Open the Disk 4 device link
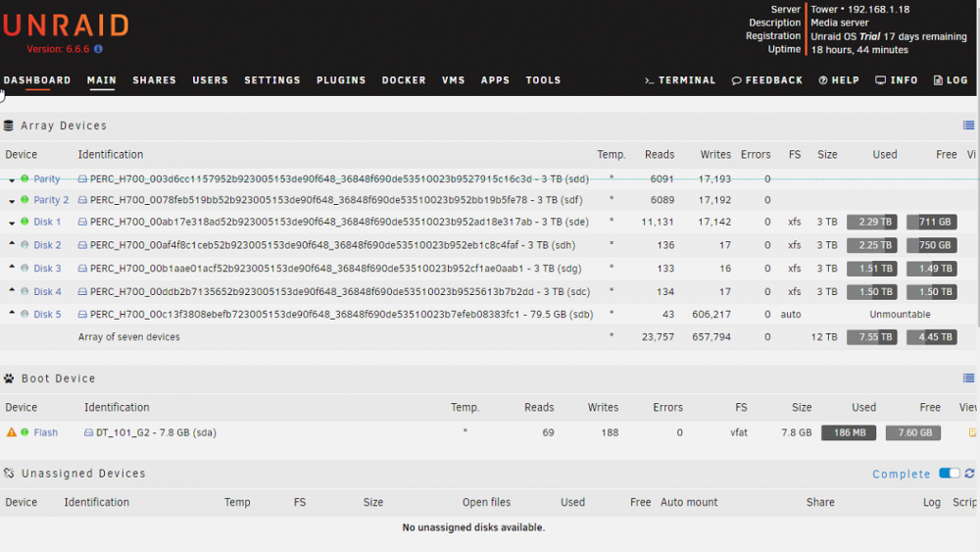The height and width of the screenshot is (552, 980). (47, 291)
